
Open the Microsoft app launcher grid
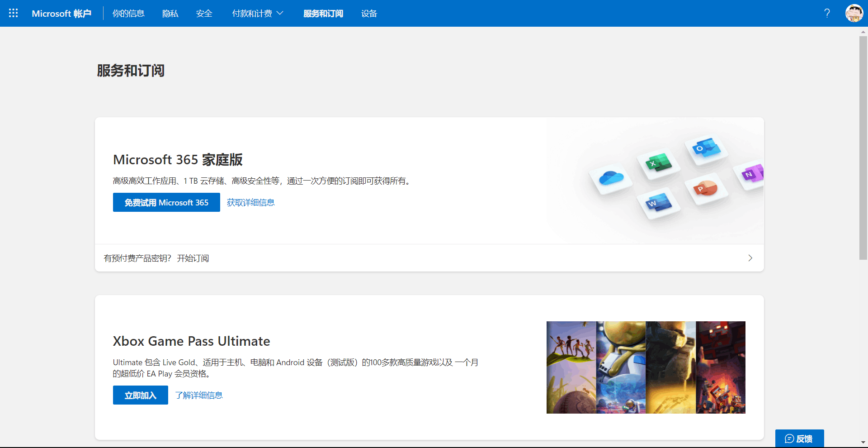[x=14, y=13]
